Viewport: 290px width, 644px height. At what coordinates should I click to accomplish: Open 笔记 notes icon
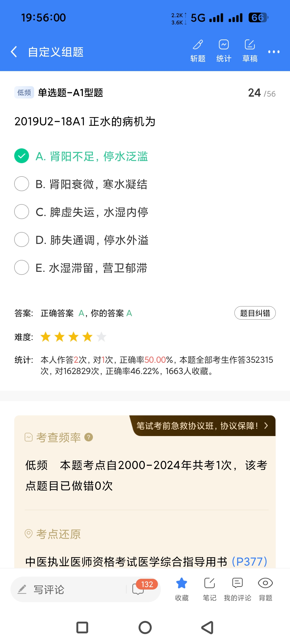(209, 589)
